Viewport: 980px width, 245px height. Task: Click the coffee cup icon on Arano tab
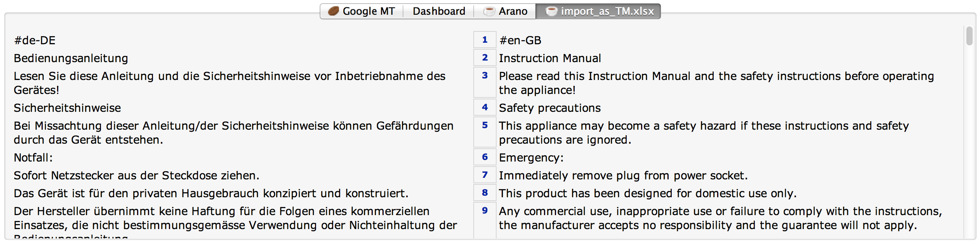pyautogui.click(x=489, y=11)
